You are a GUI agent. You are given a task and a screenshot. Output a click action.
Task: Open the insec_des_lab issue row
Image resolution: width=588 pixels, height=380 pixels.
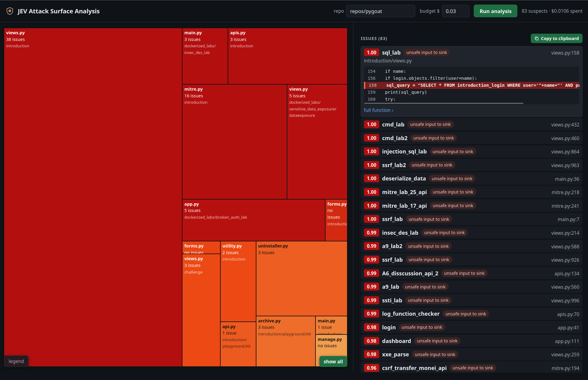click(471, 233)
